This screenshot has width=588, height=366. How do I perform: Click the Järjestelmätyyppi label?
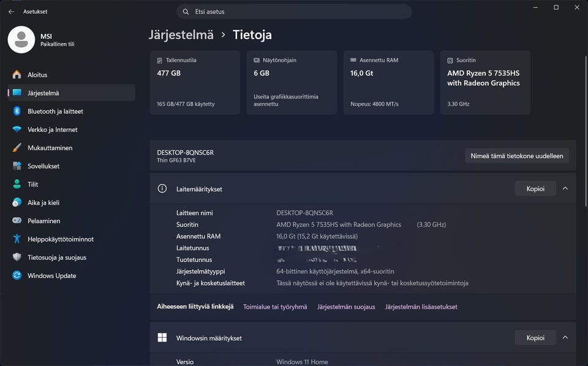point(201,272)
